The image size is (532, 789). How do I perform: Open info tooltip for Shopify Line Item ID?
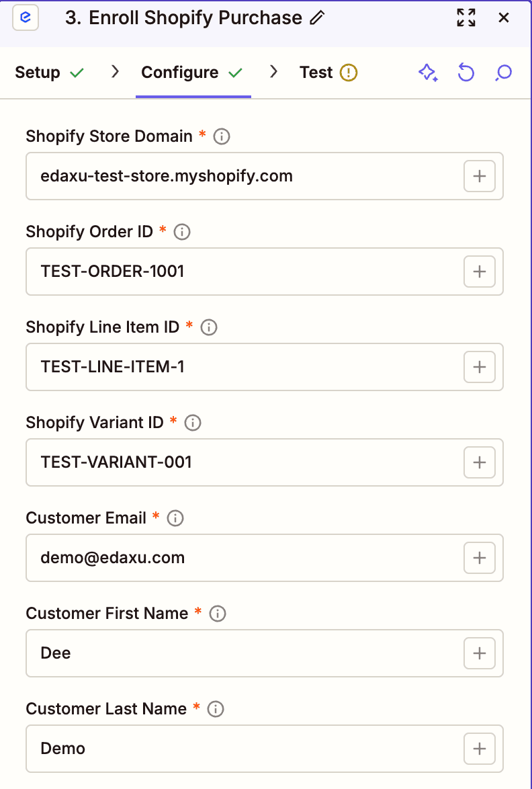coord(209,327)
